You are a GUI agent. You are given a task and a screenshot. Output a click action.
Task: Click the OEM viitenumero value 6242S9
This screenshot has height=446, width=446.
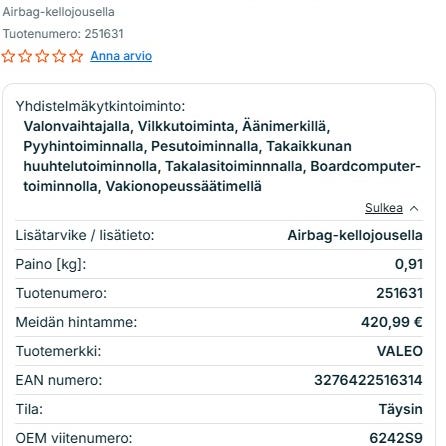tap(396, 438)
